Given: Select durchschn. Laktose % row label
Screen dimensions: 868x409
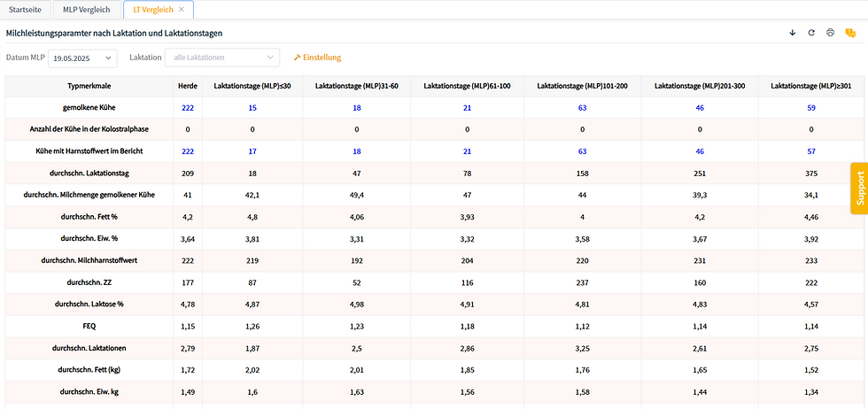Looking at the screenshot, I should (x=89, y=304).
